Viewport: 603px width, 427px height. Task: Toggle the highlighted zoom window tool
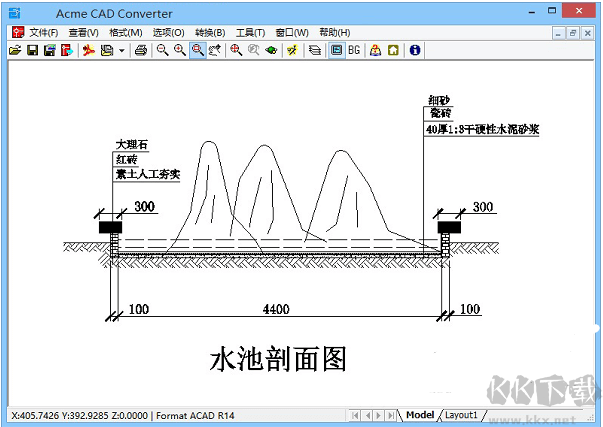(198, 50)
